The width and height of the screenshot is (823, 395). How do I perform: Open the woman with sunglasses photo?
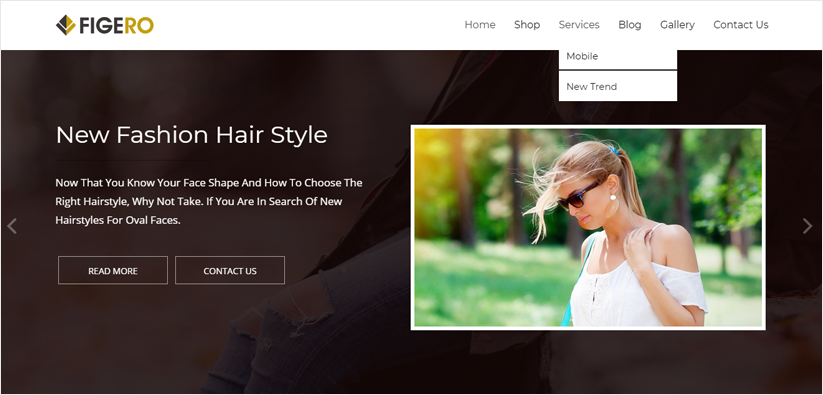click(588, 227)
